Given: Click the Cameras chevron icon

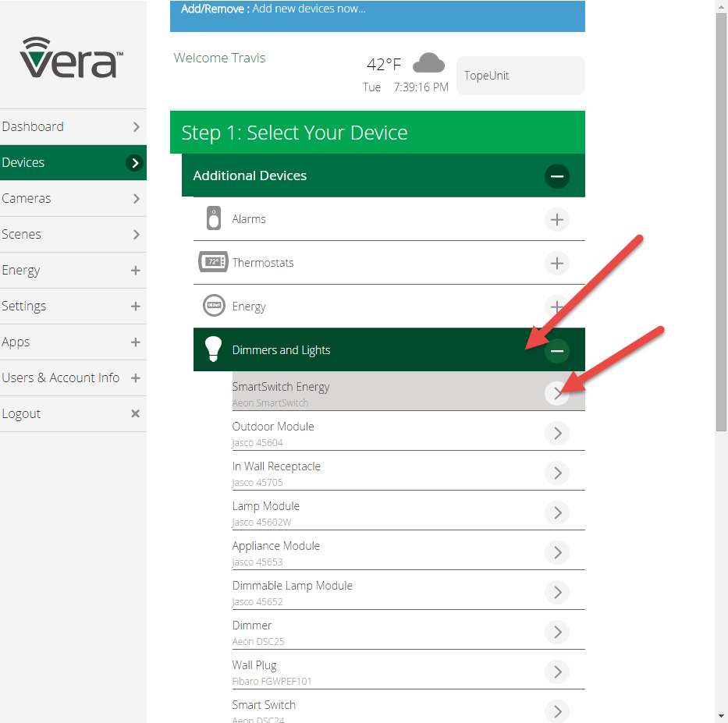Looking at the screenshot, I should [136, 199].
